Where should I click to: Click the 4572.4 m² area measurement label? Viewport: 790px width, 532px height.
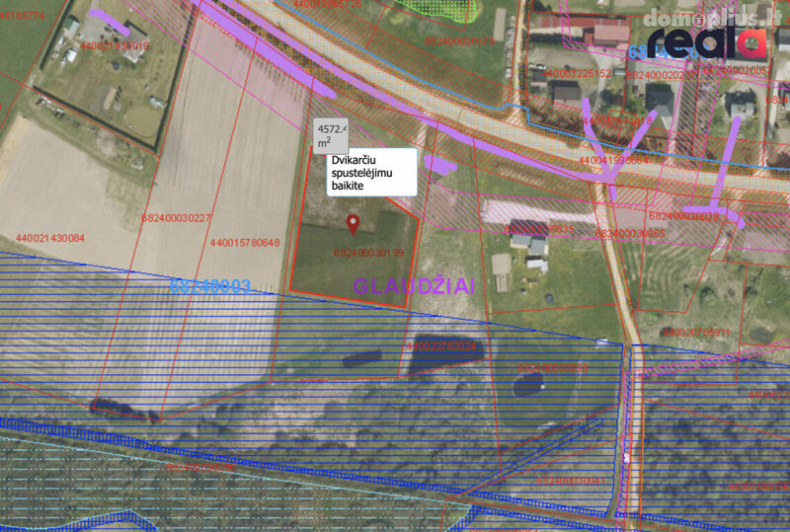[x=331, y=135]
